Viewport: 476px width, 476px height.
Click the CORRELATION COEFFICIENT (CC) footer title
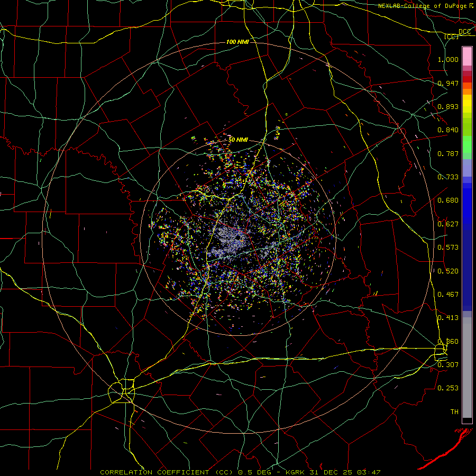167,472
